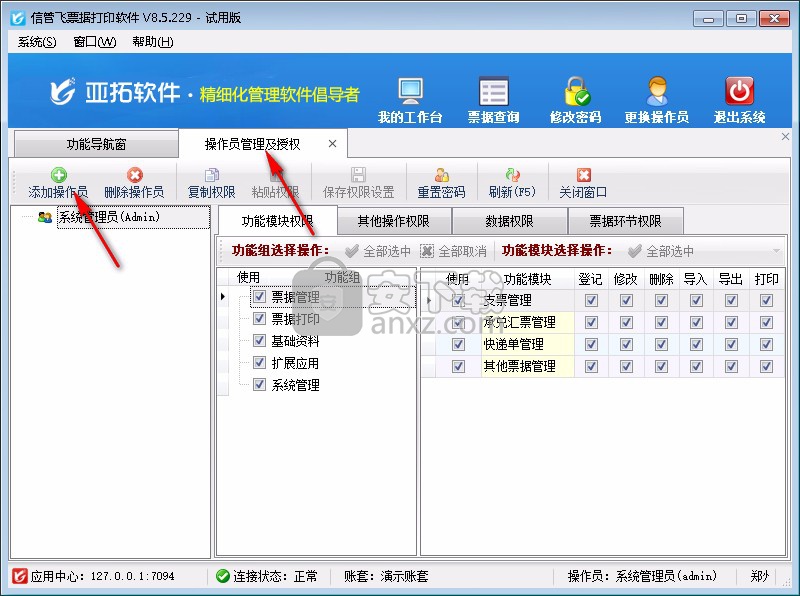
Task: Select the 承兑汇票管理 module cell
Action: (x=527, y=322)
